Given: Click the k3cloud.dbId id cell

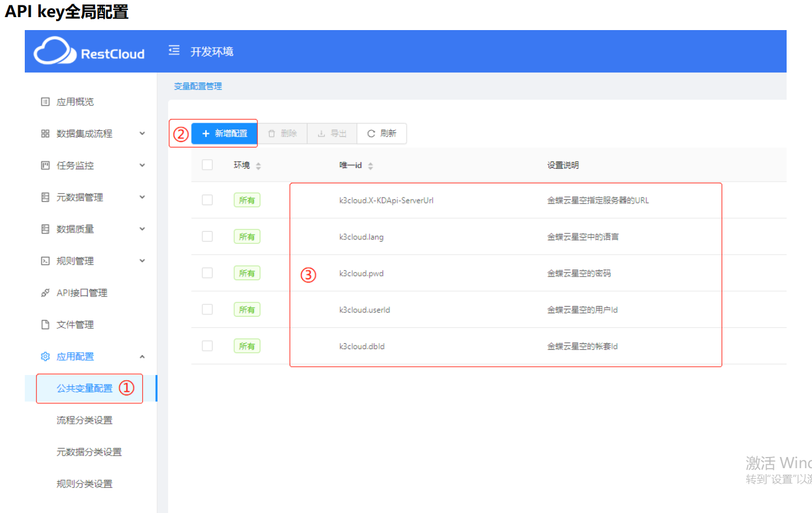Looking at the screenshot, I should click(x=362, y=347).
